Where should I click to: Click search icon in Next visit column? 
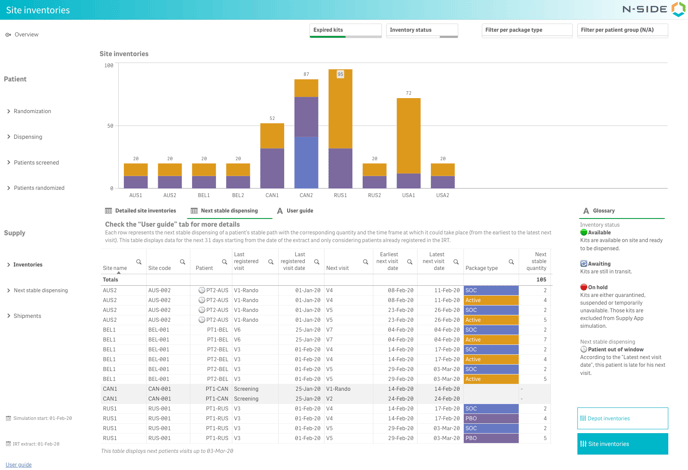click(366, 262)
